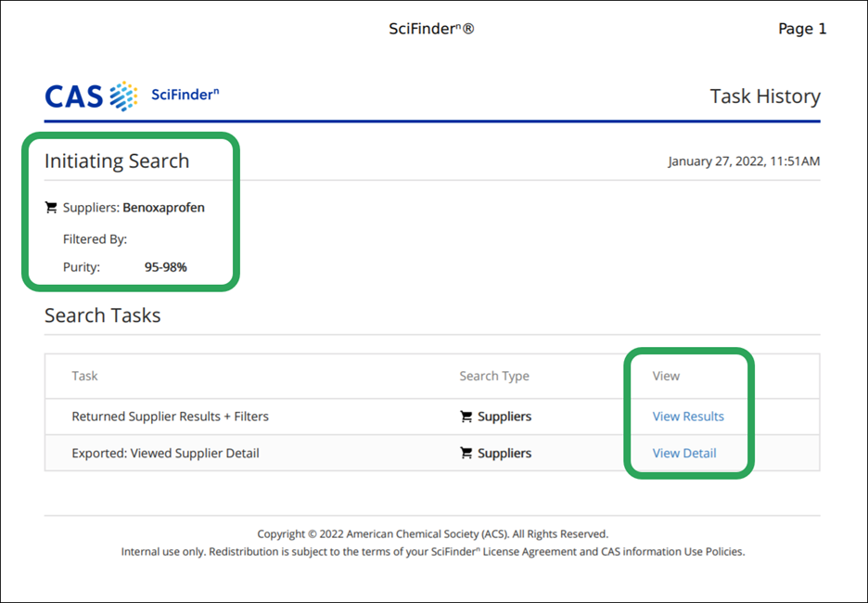Click the 95-98% purity value
The height and width of the screenshot is (603, 868).
point(165,267)
